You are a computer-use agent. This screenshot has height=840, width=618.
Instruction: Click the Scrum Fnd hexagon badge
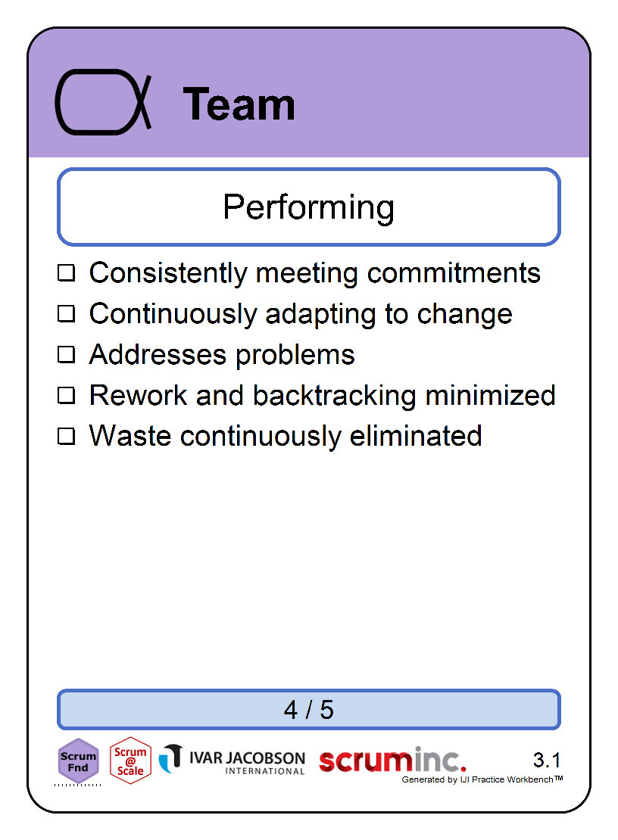(78, 761)
